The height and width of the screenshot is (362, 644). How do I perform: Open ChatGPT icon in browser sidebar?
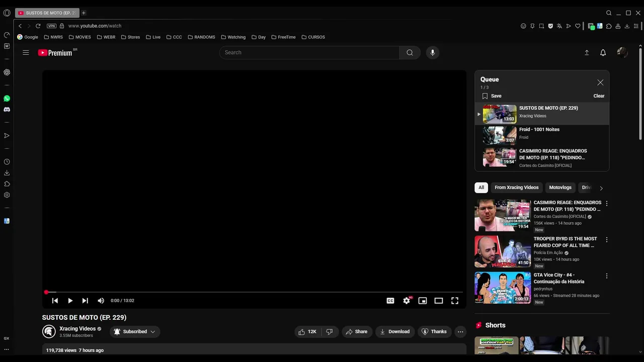[x=7, y=72]
